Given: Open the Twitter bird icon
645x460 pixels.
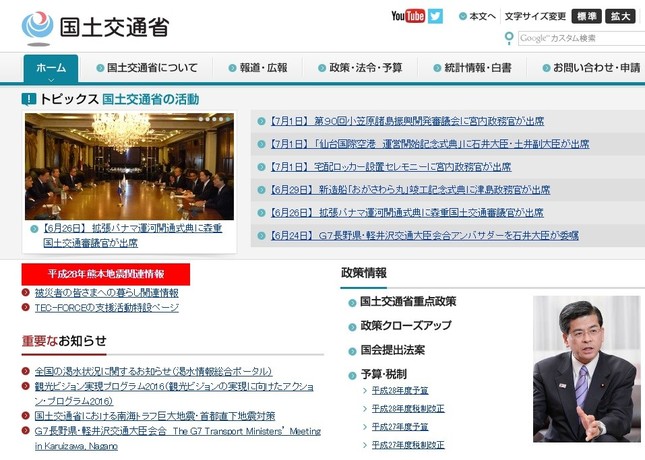Looking at the screenshot, I should 435,16.
